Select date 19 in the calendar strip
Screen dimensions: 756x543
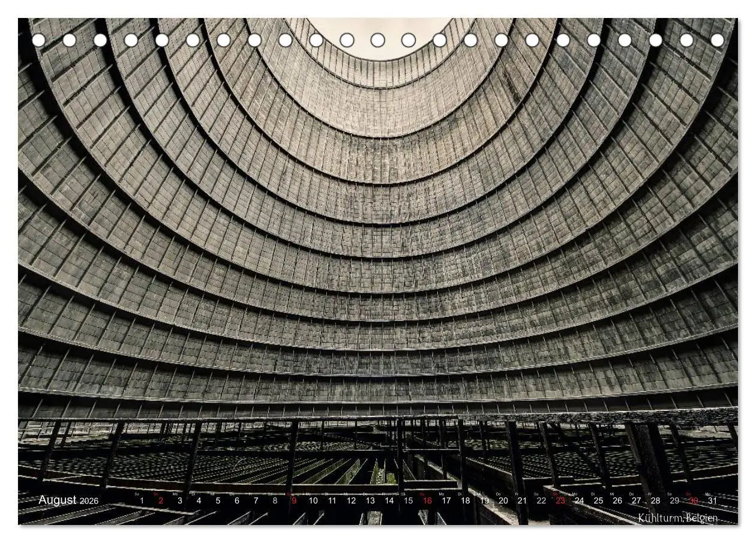(484, 500)
